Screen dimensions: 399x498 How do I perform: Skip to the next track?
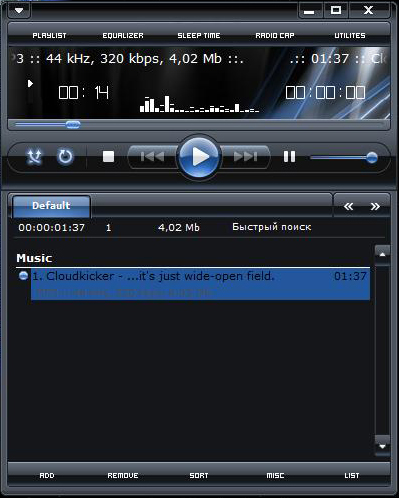(245, 156)
